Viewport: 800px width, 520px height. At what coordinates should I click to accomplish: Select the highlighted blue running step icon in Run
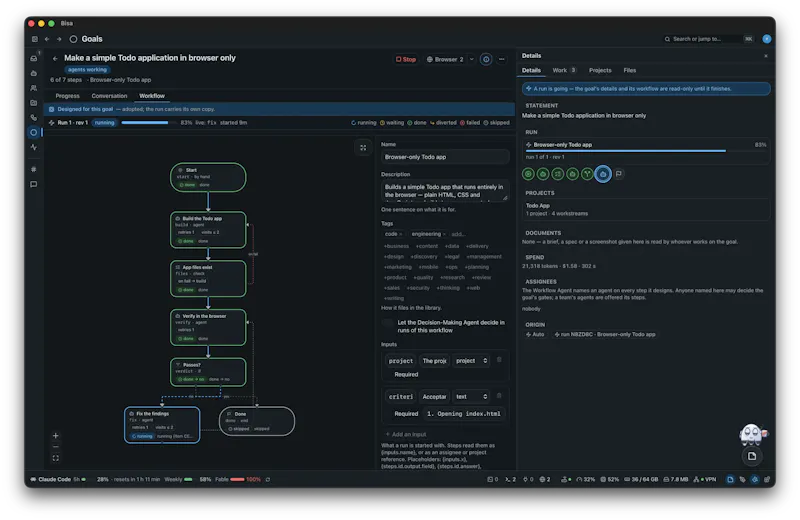pos(603,174)
